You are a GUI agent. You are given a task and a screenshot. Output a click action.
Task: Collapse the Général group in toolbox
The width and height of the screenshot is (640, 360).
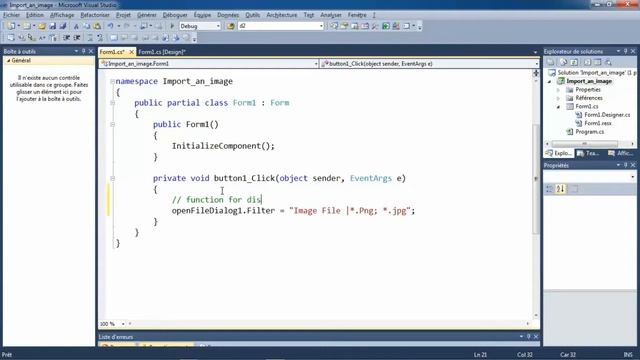9,60
